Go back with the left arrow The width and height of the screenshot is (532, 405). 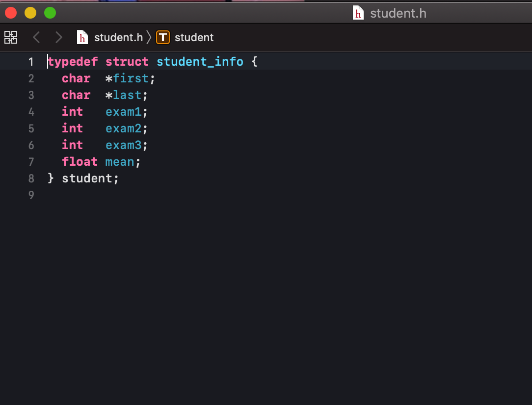[x=36, y=37]
